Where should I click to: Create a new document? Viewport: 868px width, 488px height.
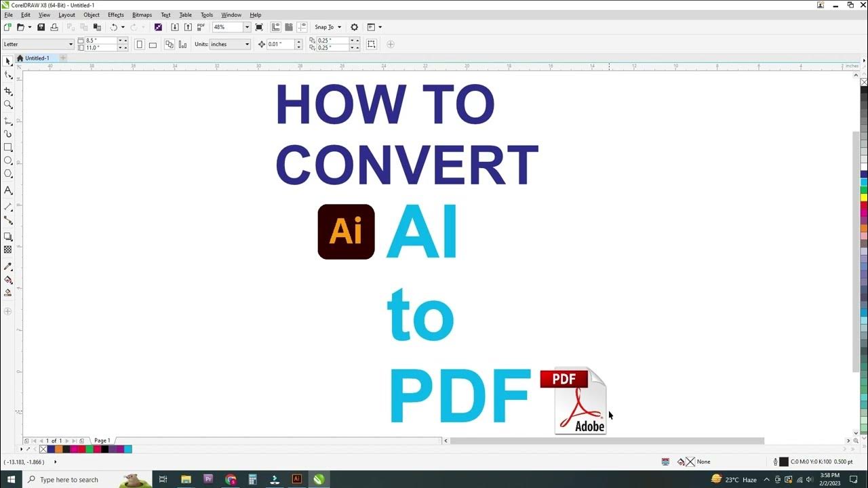point(7,27)
